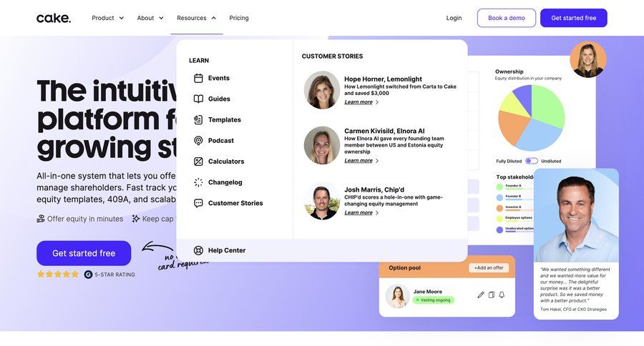Click the Changelog spinner icon
644x346 pixels.
click(x=198, y=182)
